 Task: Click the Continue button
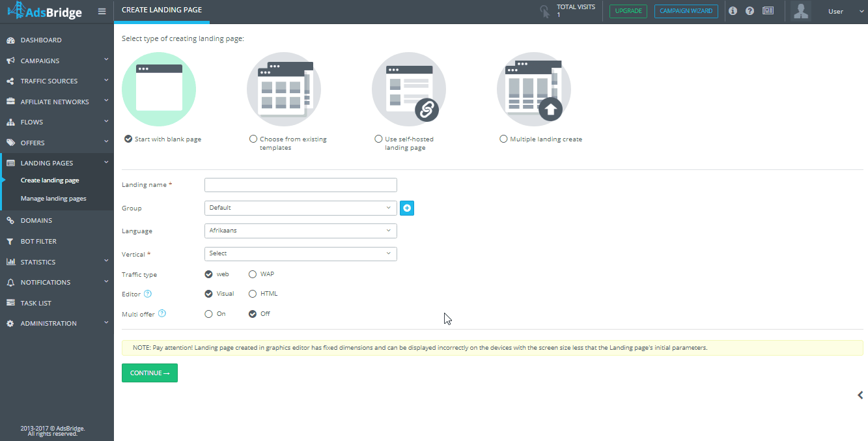click(x=150, y=373)
